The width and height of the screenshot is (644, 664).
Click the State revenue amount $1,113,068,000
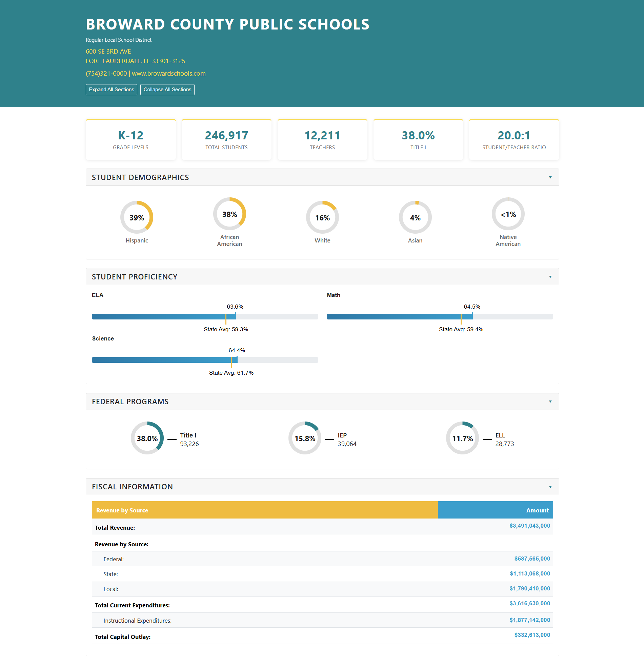pyautogui.click(x=530, y=573)
